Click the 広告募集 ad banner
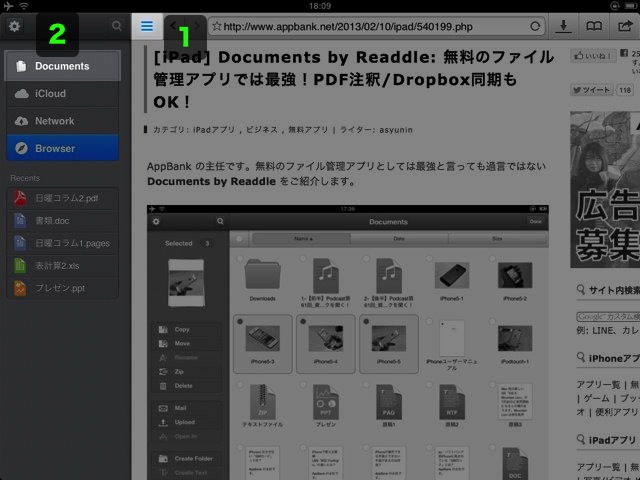Viewport: 640px width, 480px height. [x=605, y=189]
